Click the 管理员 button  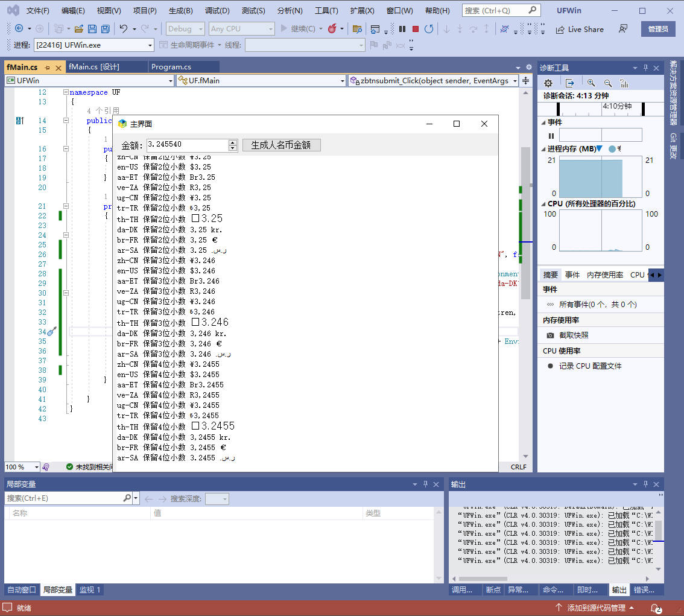point(658,29)
